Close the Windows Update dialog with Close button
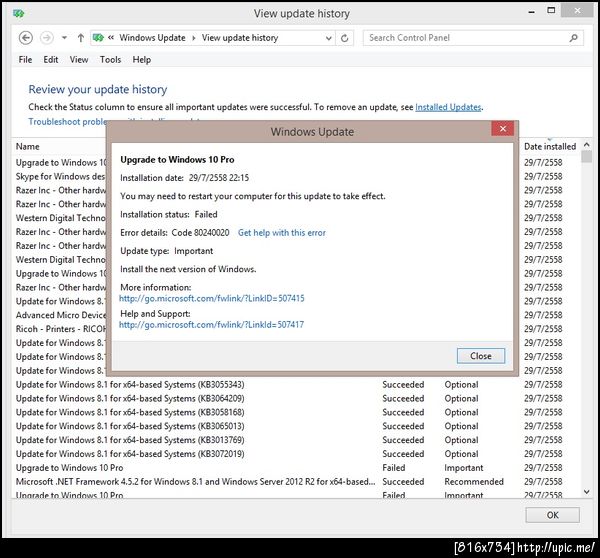600x558 pixels. pyautogui.click(x=481, y=356)
